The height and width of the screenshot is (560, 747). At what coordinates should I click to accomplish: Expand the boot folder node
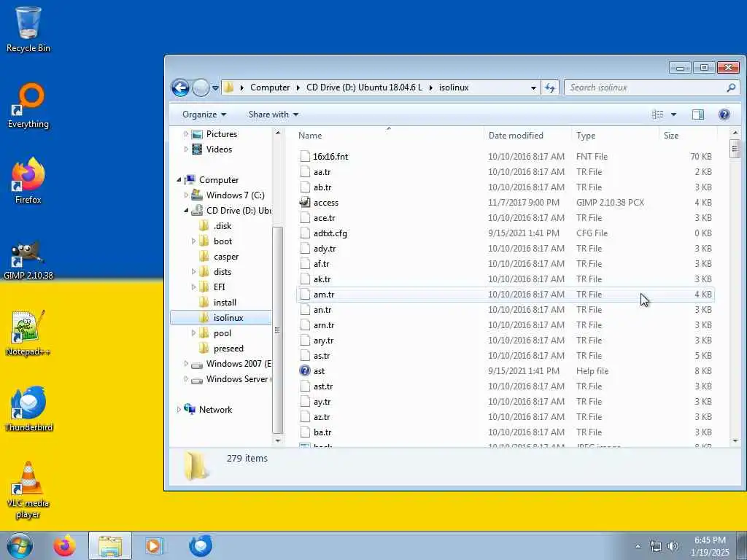pyautogui.click(x=193, y=241)
